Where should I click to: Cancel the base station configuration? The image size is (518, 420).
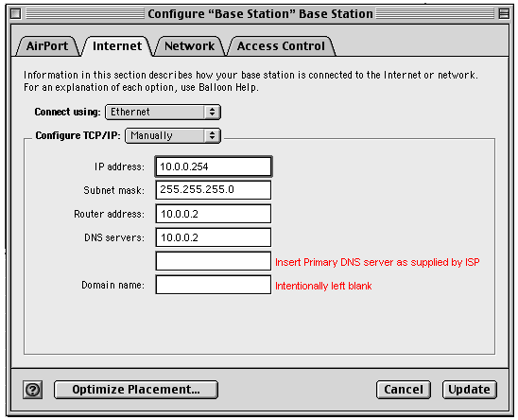point(404,390)
